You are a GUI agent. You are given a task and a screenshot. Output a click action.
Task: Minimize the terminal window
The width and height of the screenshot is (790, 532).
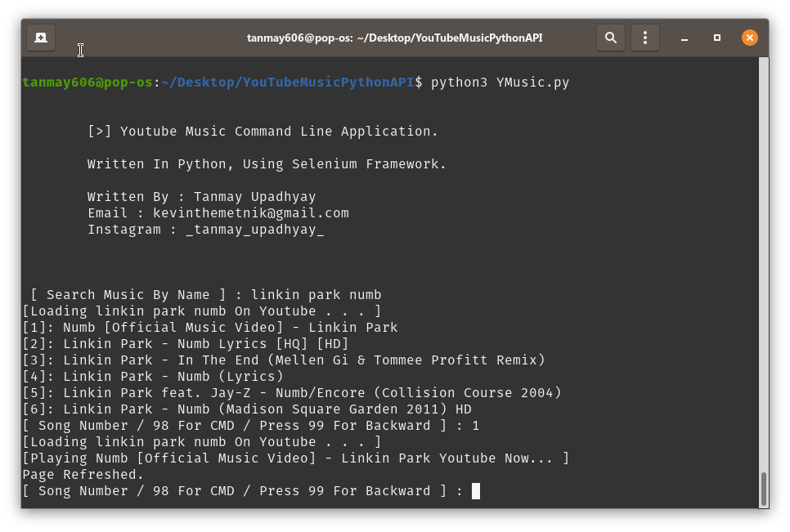point(685,38)
